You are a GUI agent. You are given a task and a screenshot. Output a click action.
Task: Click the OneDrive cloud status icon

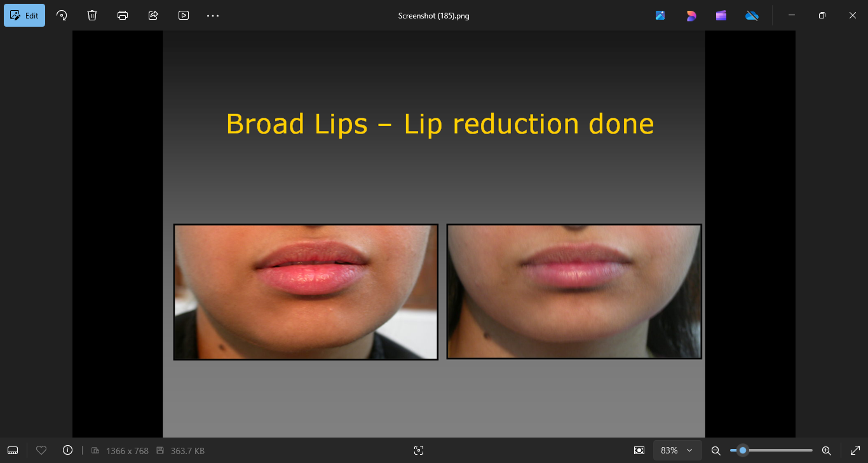(752, 15)
